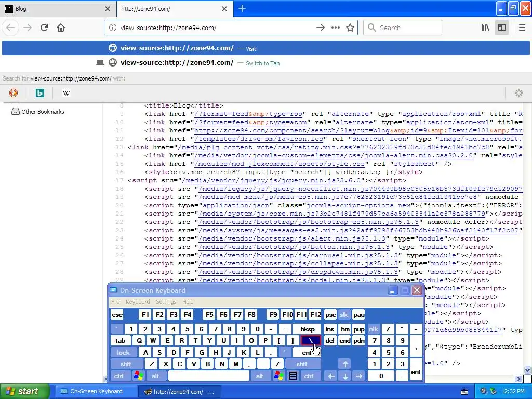Minimize the On-Screen Keyboard window
Screen dimensions: 532x399
393,290
